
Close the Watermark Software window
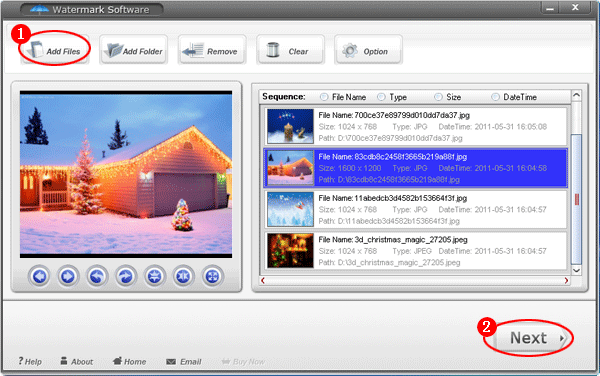(x=575, y=7)
